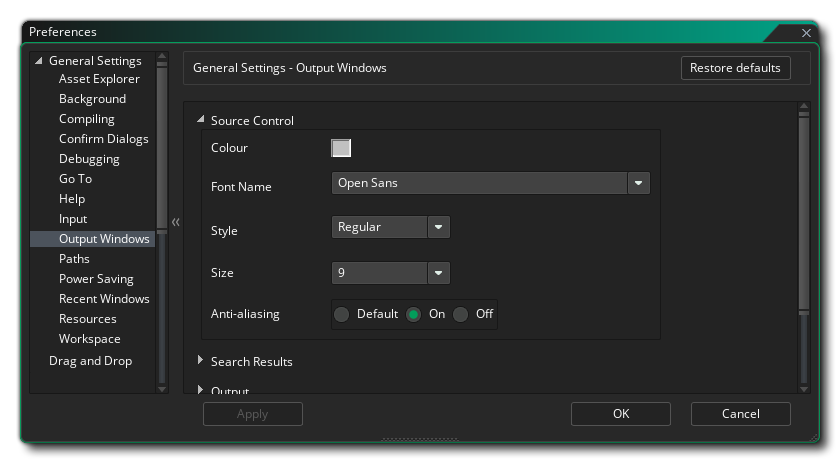This screenshot has height=463, width=840.
Task: Expand the Output section
Action: [201, 389]
